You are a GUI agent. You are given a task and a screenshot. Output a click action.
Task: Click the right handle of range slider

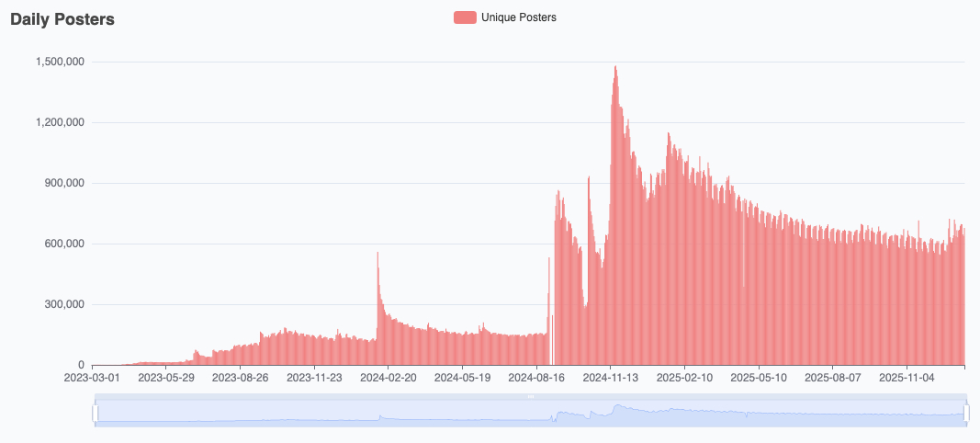pyautogui.click(x=965, y=415)
